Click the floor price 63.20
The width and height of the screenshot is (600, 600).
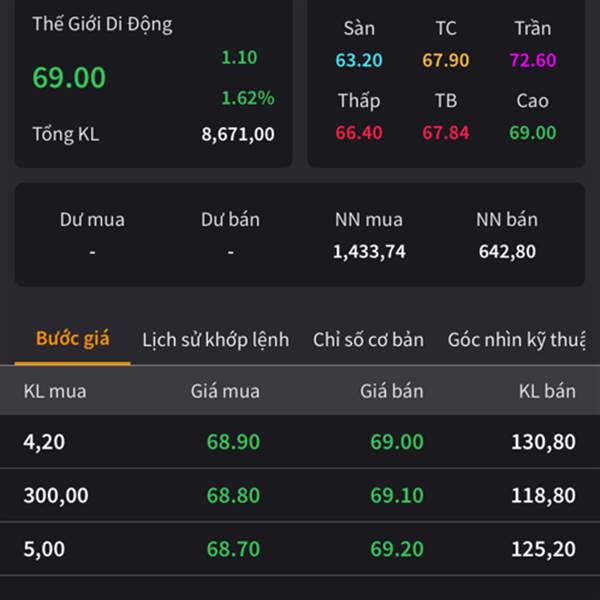pos(359,60)
